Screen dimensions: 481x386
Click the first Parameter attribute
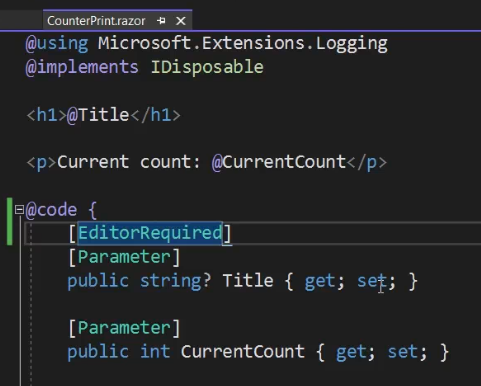(124, 257)
